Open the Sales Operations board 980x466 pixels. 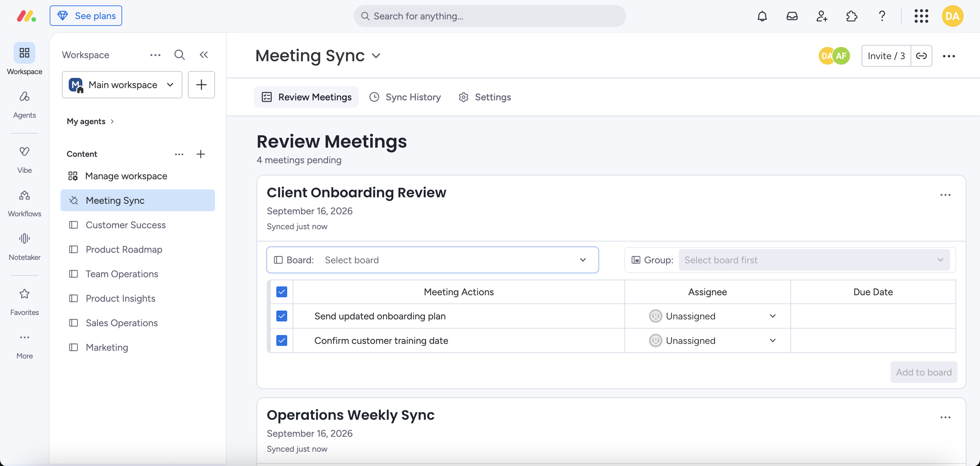coord(138,323)
